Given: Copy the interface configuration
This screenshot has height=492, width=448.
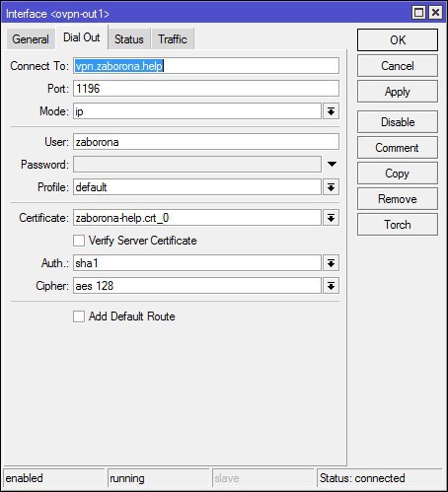Looking at the screenshot, I should click(398, 174).
